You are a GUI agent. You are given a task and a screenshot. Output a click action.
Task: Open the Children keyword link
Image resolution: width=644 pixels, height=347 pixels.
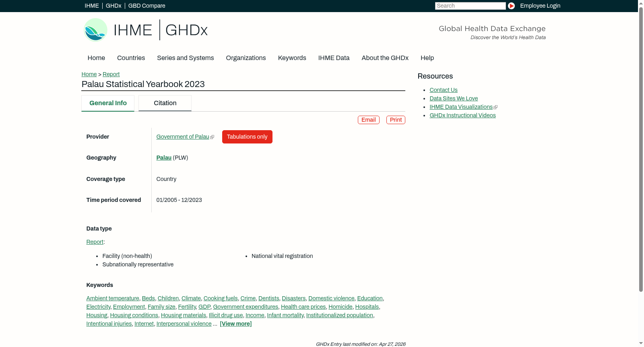click(x=168, y=298)
